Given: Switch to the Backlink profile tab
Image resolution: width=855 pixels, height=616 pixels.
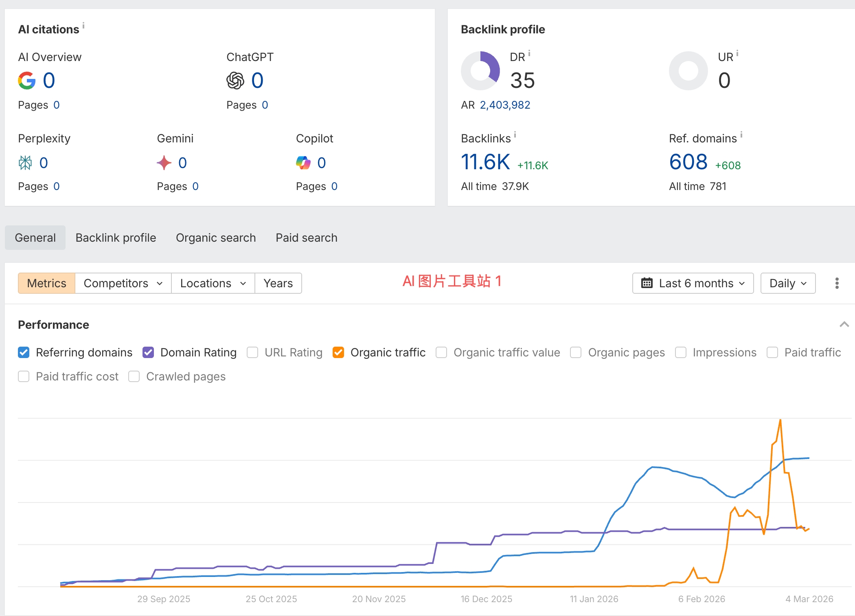Looking at the screenshot, I should 115,237.
